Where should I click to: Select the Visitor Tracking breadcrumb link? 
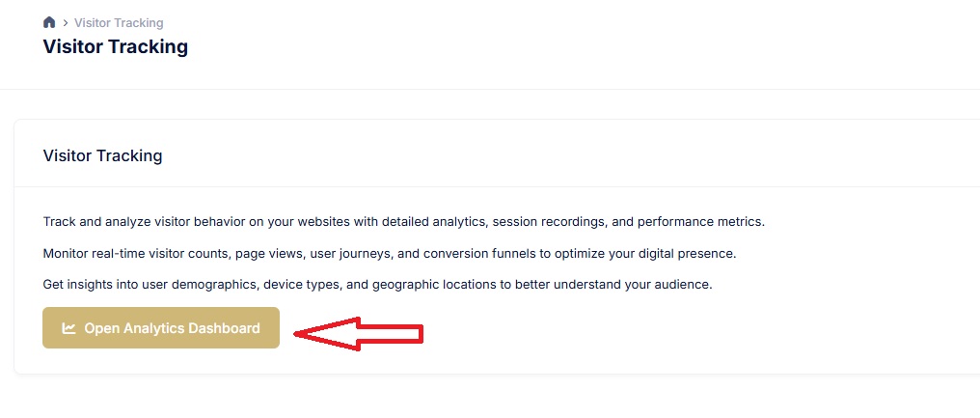pos(119,22)
